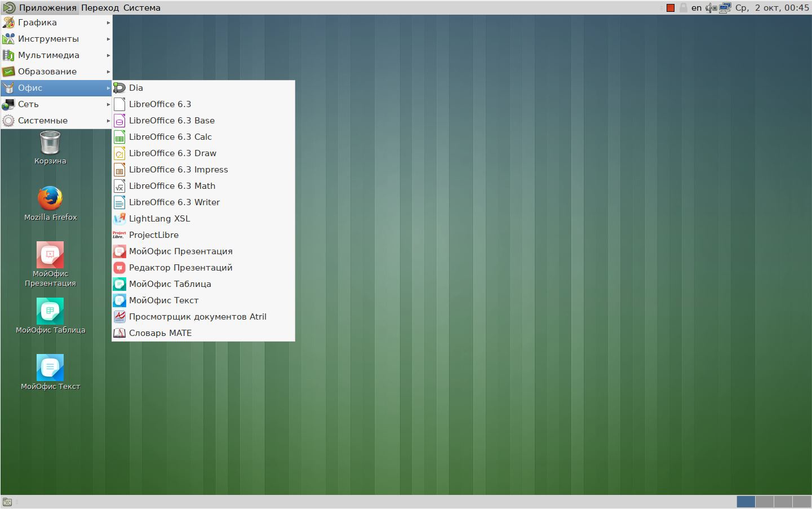812x509 pixels.
Task: Click the red square tray indicator
Action: [x=671, y=8]
